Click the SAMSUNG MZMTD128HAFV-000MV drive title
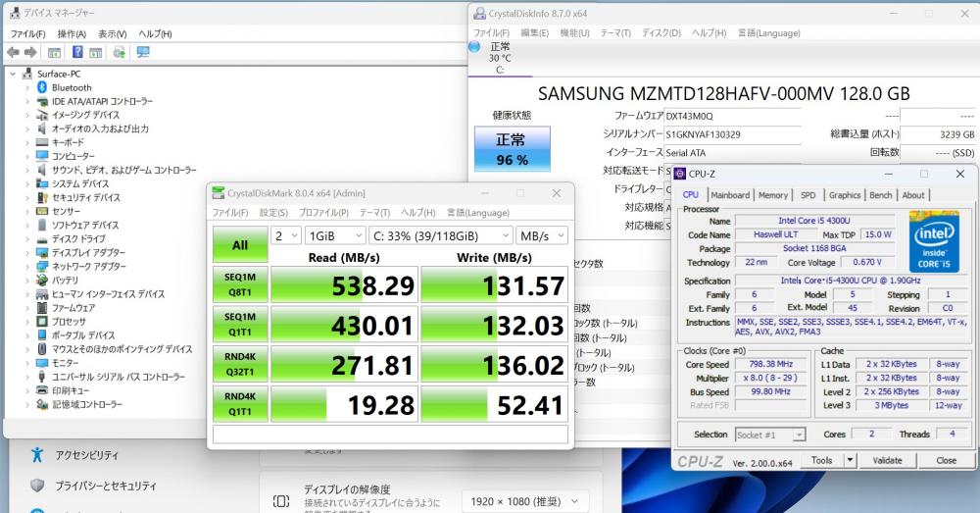The image size is (980, 513). pyautogui.click(x=724, y=94)
